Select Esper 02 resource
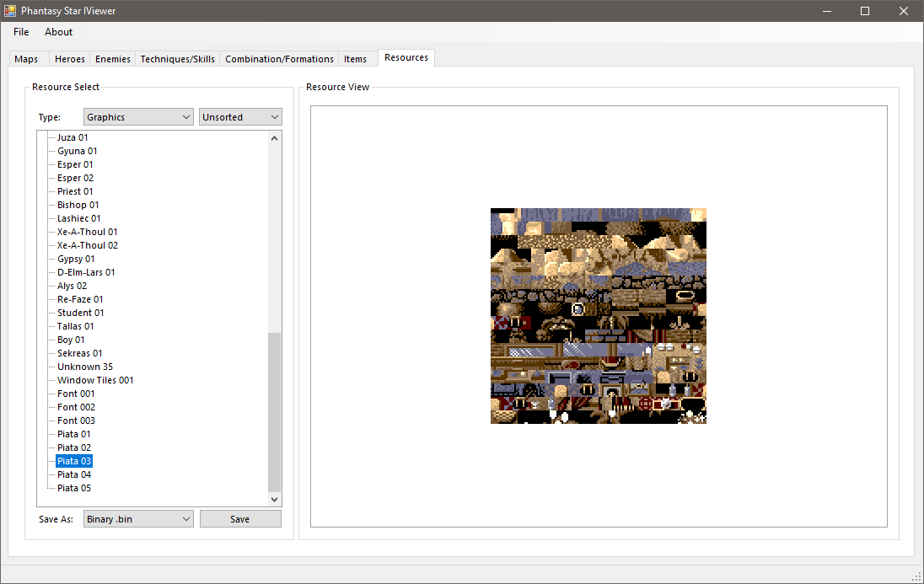 75,178
